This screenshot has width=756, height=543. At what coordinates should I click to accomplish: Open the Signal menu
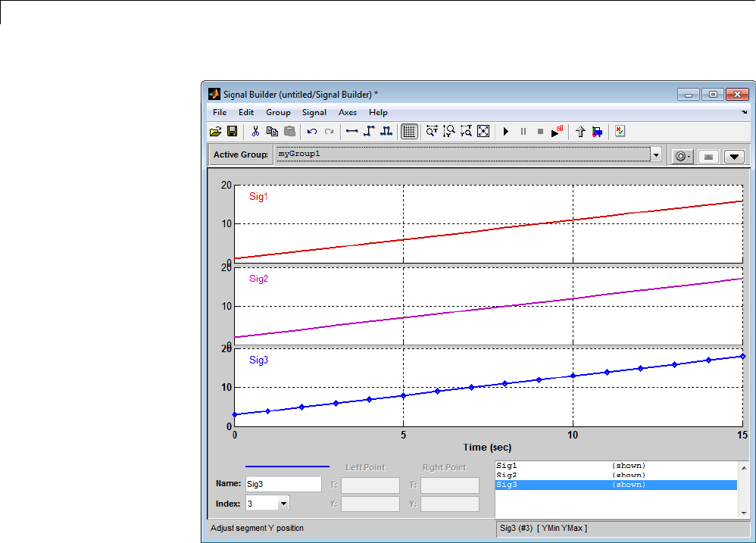click(x=314, y=112)
